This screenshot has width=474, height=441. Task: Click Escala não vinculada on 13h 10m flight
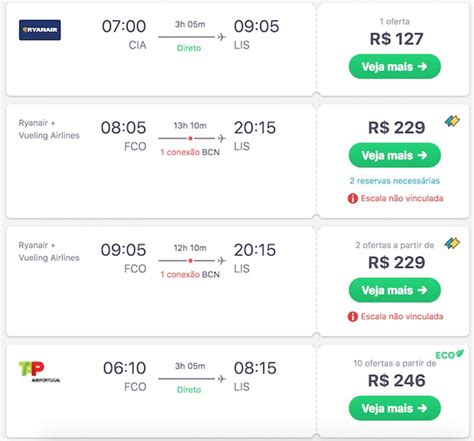pyautogui.click(x=402, y=198)
